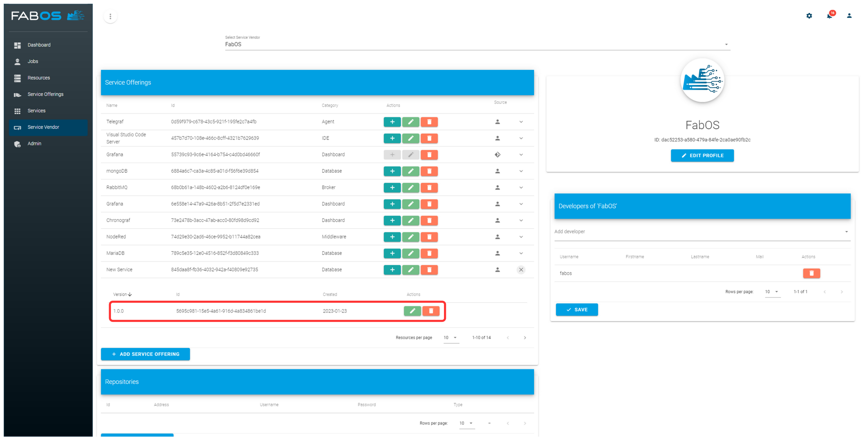Click the ADD SERVICE OFFERING button
Viewport: 868px width, 441px height.
coord(145,354)
